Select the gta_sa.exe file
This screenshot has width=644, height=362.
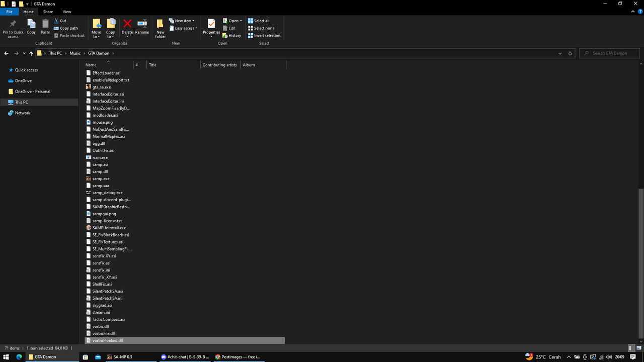tap(101, 87)
